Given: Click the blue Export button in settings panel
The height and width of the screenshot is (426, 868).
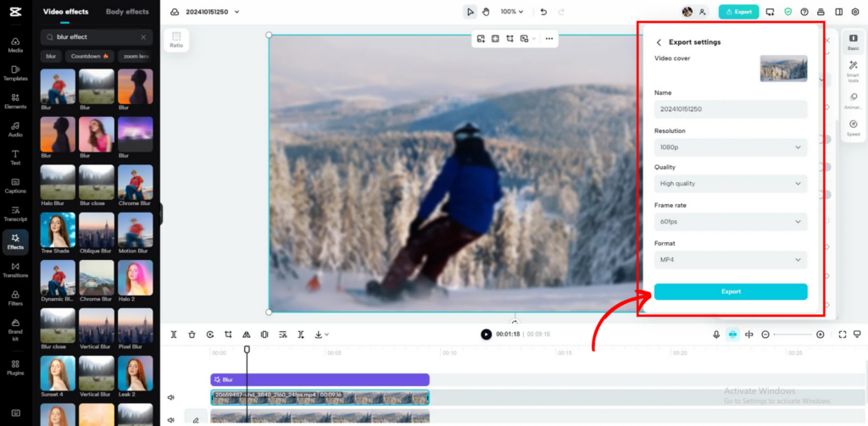Looking at the screenshot, I should click(x=730, y=291).
